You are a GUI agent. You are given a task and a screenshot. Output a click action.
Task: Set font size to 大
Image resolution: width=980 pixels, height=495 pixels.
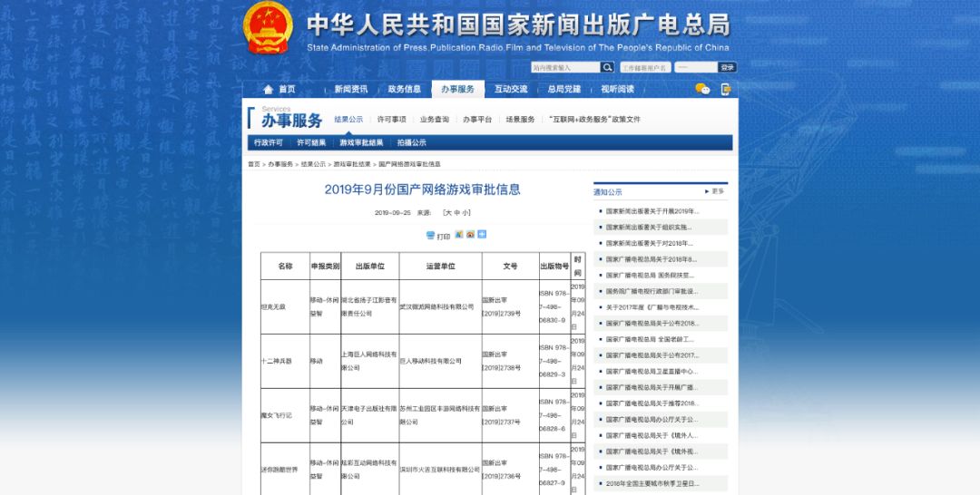pos(448,213)
